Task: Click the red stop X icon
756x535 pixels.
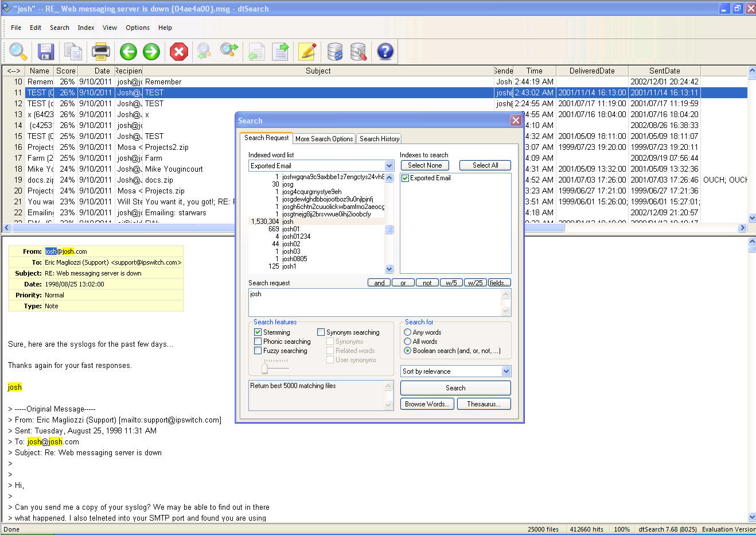Action: click(x=179, y=52)
